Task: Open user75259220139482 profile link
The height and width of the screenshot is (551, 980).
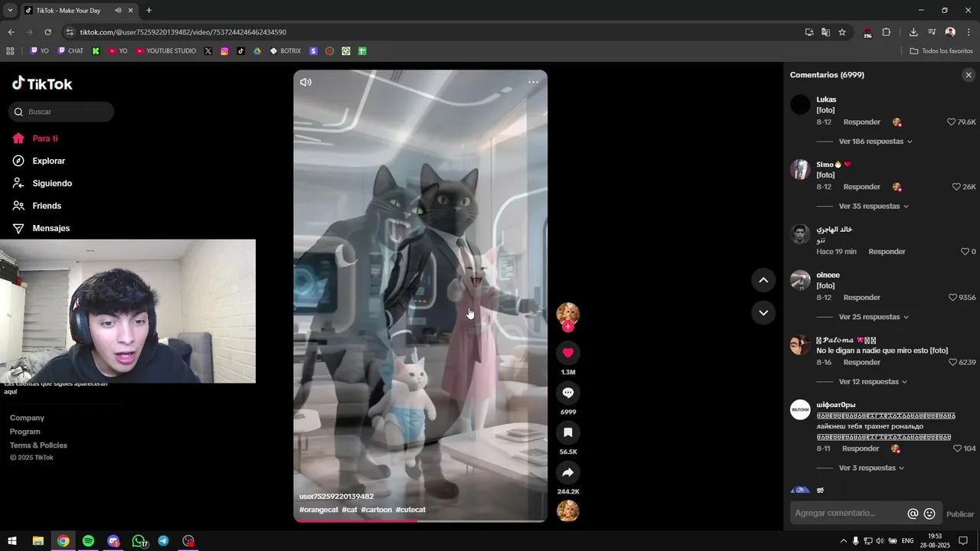Action: [336, 497]
